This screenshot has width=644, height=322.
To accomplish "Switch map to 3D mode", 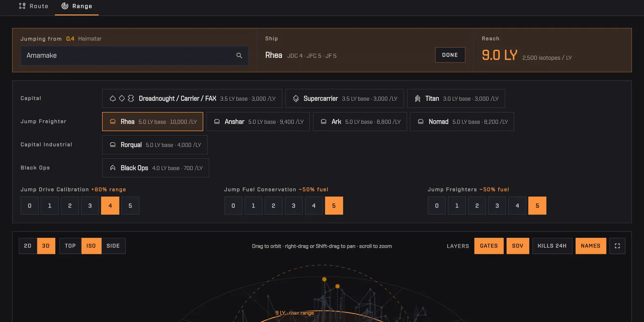I will [46, 246].
